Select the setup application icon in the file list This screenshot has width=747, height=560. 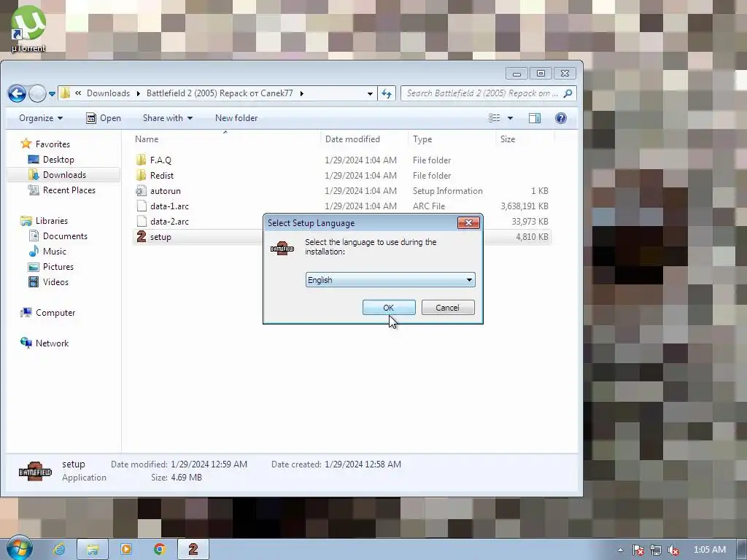coord(141,237)
